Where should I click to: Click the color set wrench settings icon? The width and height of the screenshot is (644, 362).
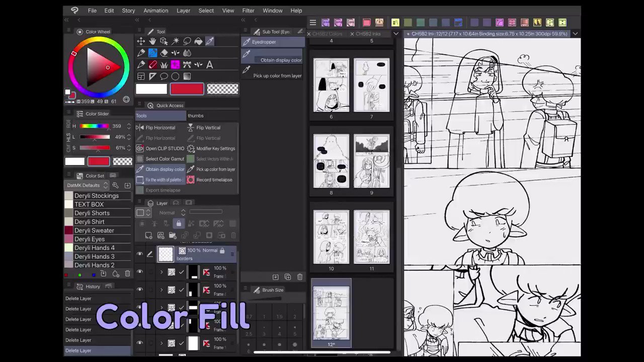point(115,186)
